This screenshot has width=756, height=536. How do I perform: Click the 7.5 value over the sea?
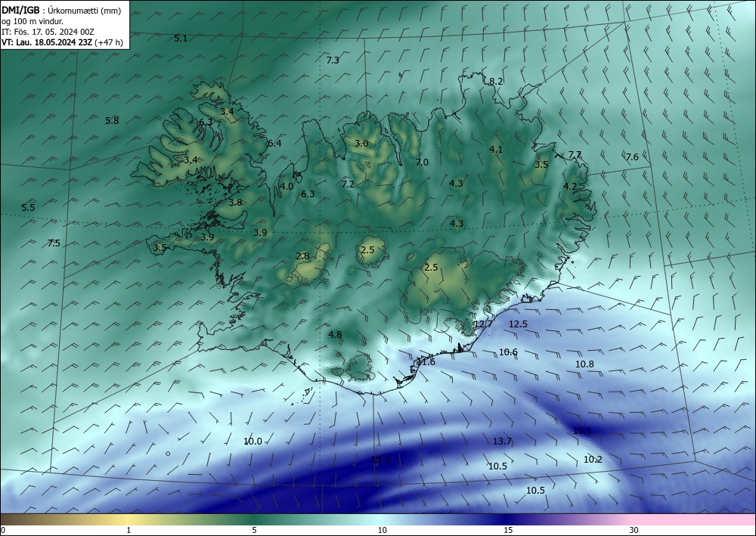coord(54,243)
